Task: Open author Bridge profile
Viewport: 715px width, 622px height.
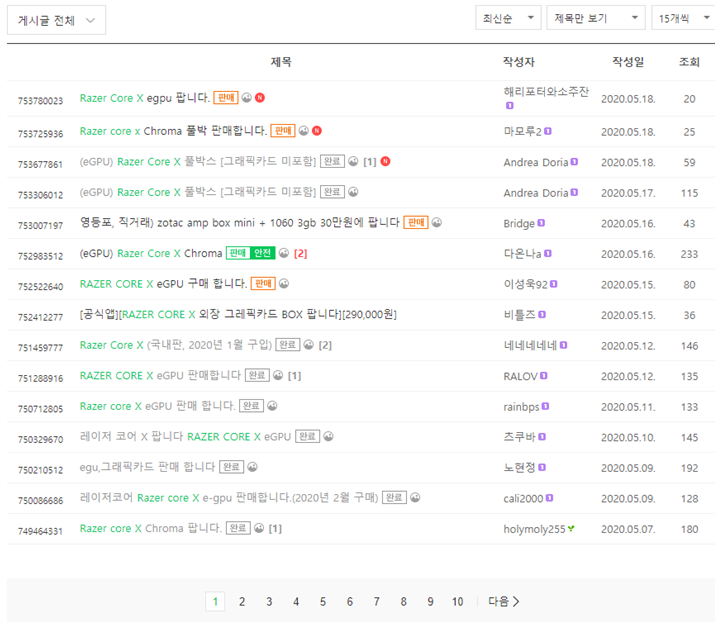Action: point(519,223)
